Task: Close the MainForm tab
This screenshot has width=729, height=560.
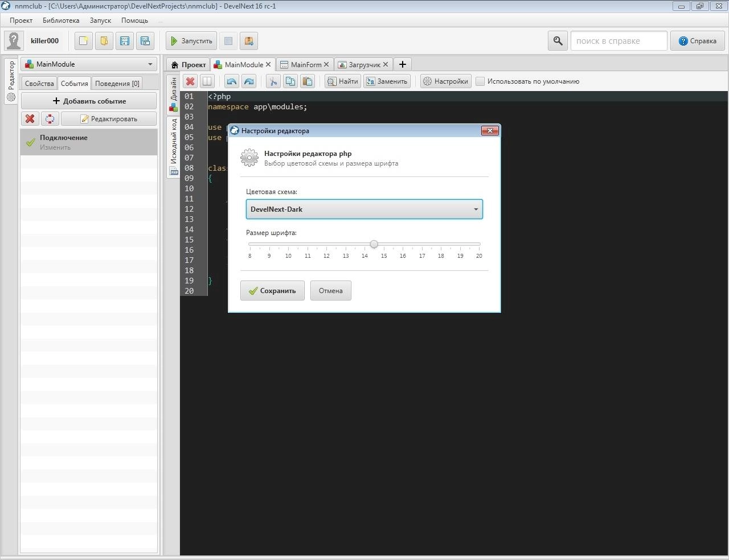Action: (x=326, y=64)
